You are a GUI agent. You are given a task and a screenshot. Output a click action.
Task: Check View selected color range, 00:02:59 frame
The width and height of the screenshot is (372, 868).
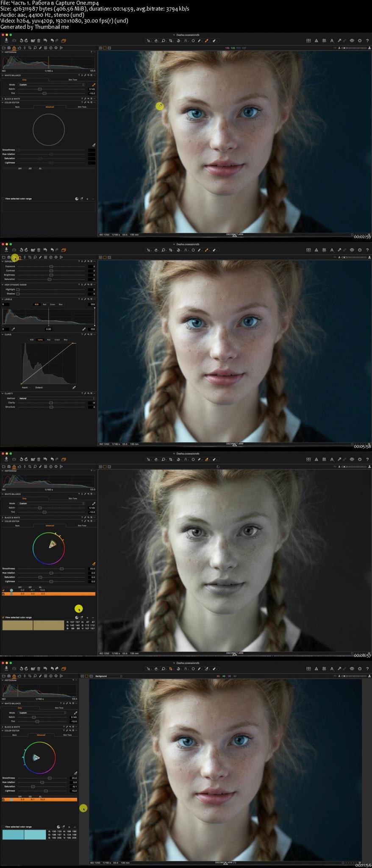3,199
